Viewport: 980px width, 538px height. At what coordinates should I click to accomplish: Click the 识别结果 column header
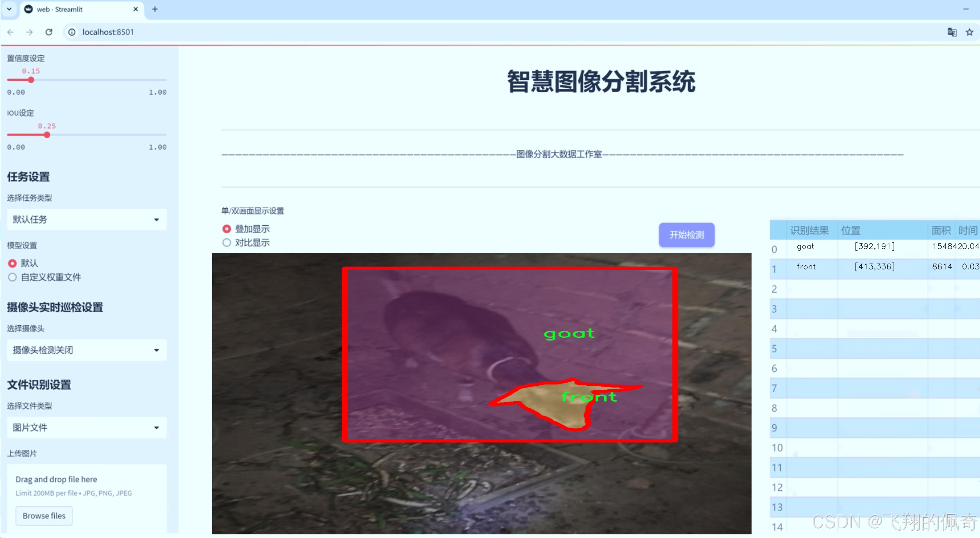[812, 230]
